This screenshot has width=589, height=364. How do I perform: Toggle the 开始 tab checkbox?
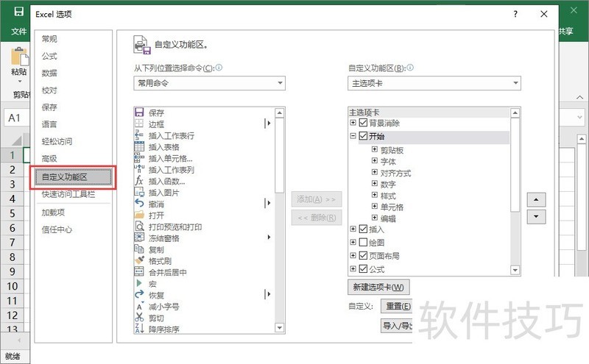click(x=363, y=136)
